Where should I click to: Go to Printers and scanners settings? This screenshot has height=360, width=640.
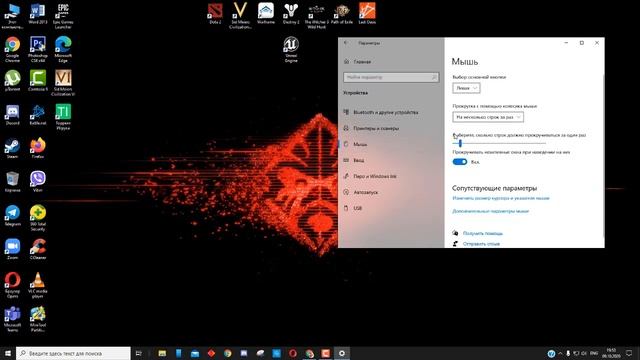[391, 128]
